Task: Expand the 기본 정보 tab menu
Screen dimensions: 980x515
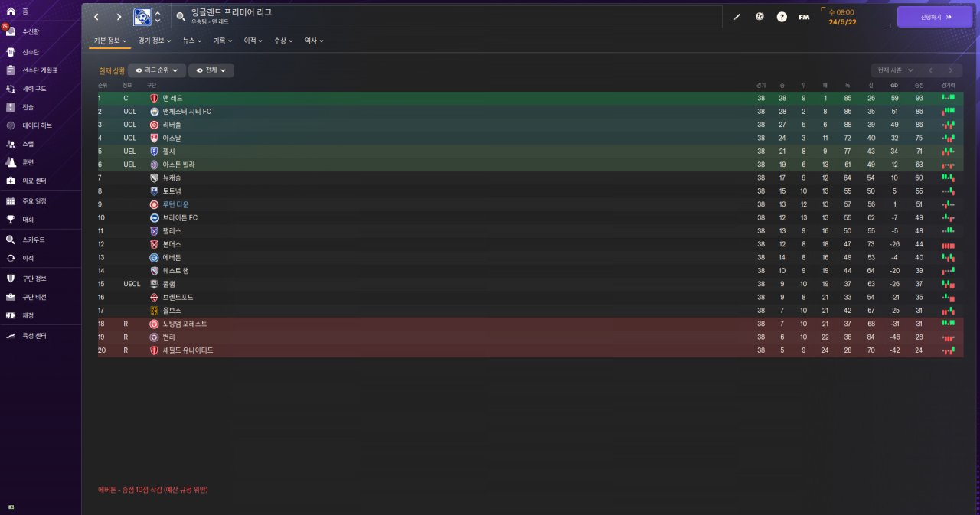Action: pyautogui.click(x=110, y=41)
